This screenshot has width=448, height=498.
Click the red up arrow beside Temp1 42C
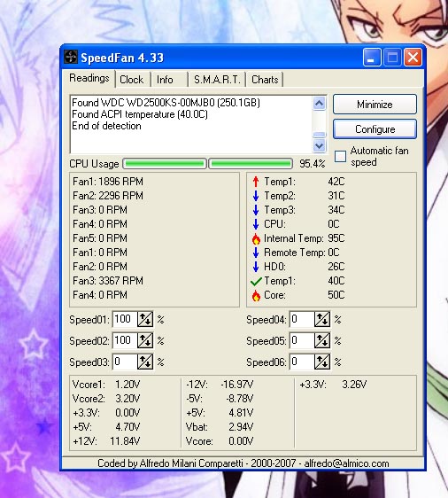[x=256, y=182]
